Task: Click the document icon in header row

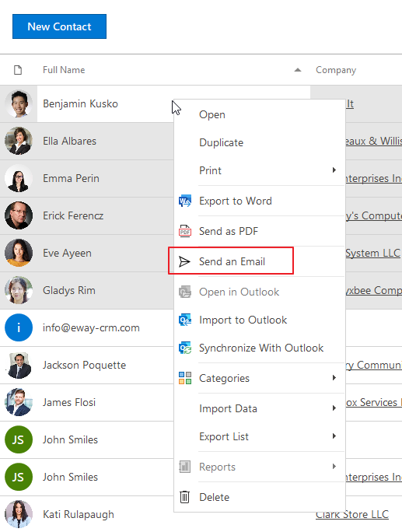Action: pos(18,70)
